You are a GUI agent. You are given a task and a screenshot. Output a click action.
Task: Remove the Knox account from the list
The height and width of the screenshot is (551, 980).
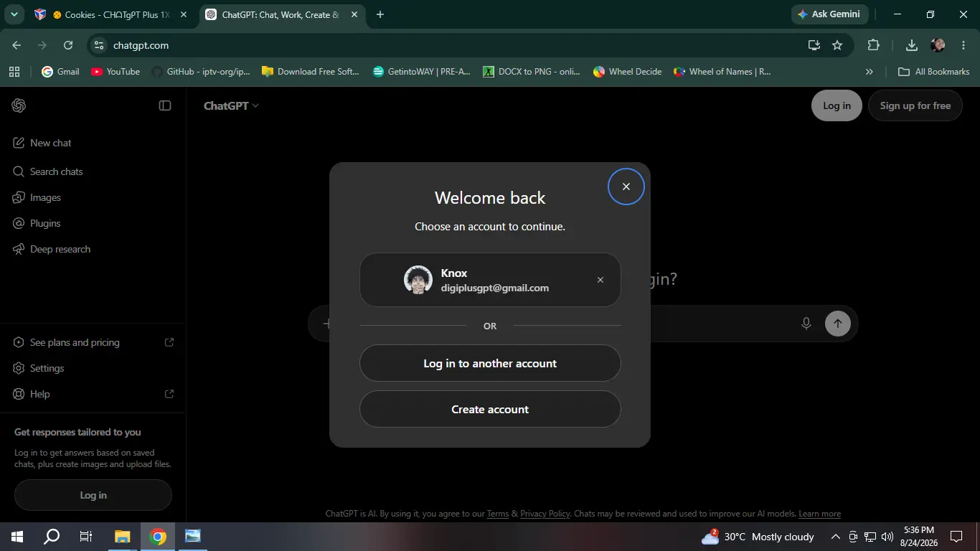600,280
